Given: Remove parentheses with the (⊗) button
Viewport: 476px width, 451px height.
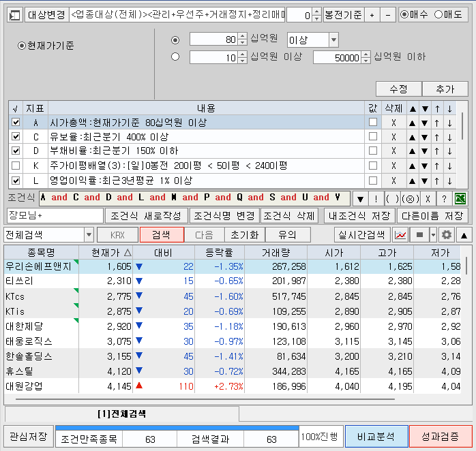Looking at the screenshot, I should (x=410, y=199).
